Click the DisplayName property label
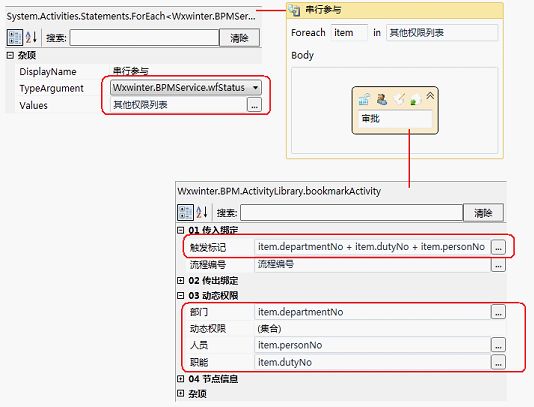Viewport: 534px width, 407px height. (x=48, y=72)
